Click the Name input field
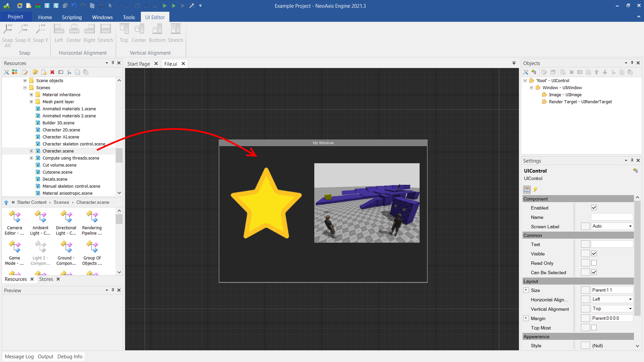 pyautogui.click(x=612, y=217)
